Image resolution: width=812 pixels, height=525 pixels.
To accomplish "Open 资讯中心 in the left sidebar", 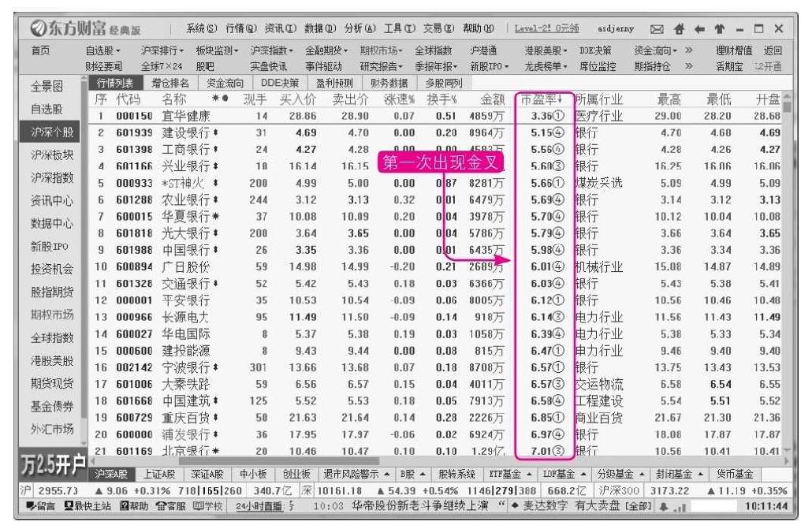I will pyautogui.click(x=51, y=201).
